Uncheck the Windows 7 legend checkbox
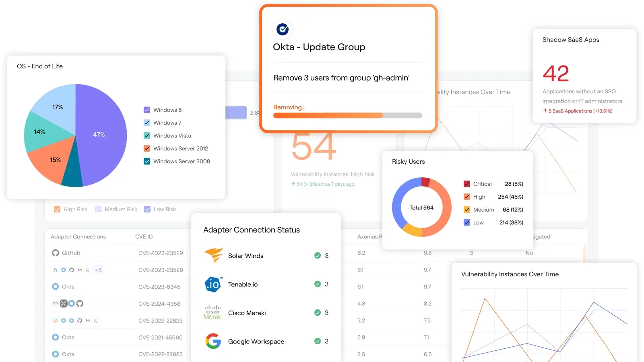644x362 pixels. tap(147, 123)
